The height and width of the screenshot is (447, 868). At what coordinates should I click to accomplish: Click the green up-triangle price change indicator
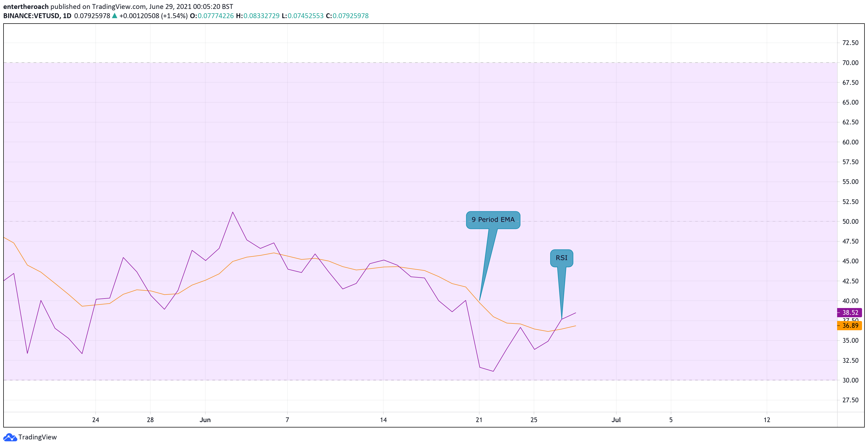115,15
